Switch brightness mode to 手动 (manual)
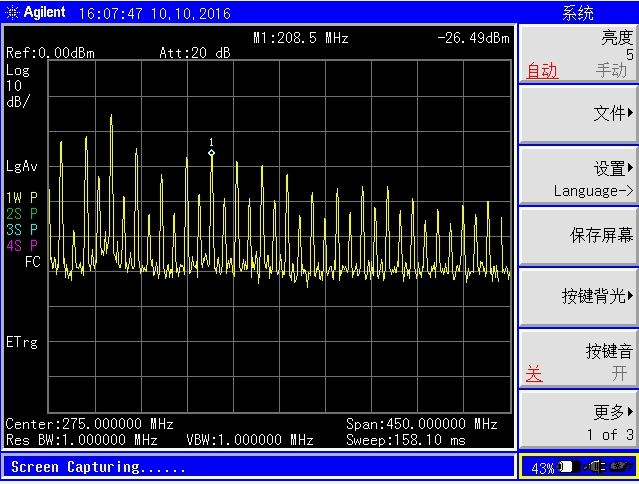 point(611,71)
